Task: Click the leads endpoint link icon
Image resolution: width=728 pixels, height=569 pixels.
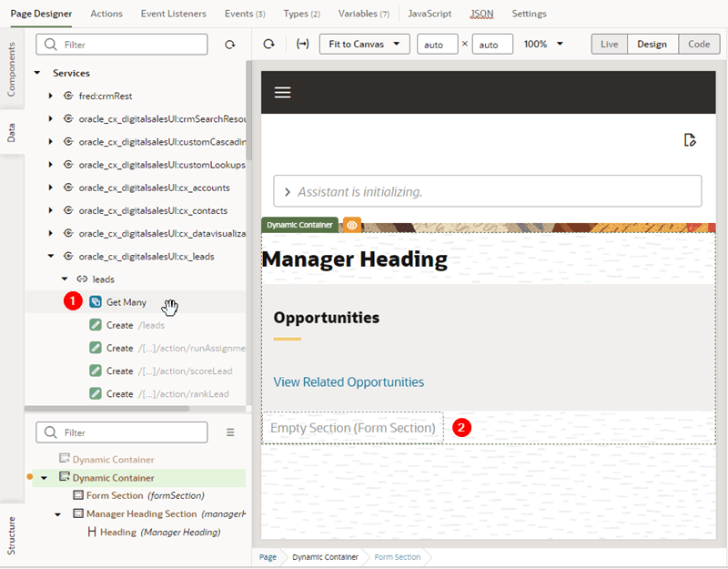Action: (x=82, y=279)
